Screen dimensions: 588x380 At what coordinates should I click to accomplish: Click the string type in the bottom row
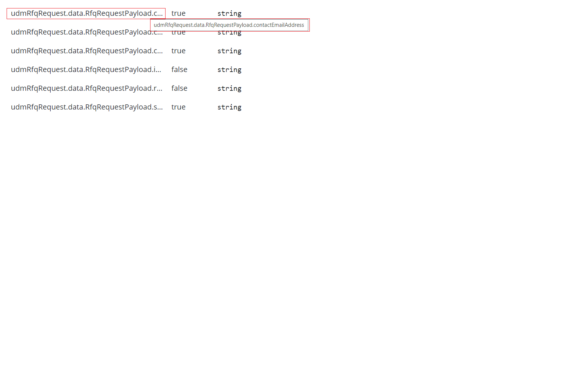point(229,107)
